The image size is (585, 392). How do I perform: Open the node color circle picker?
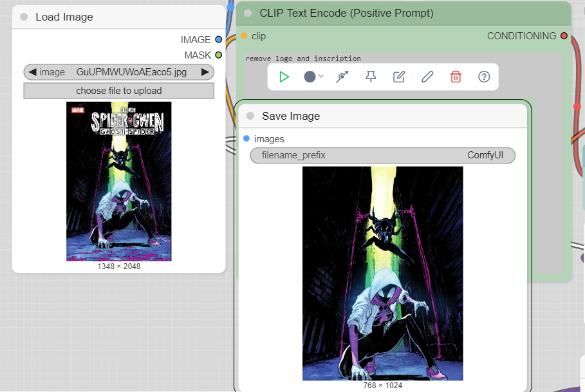[x=310, y=77]
